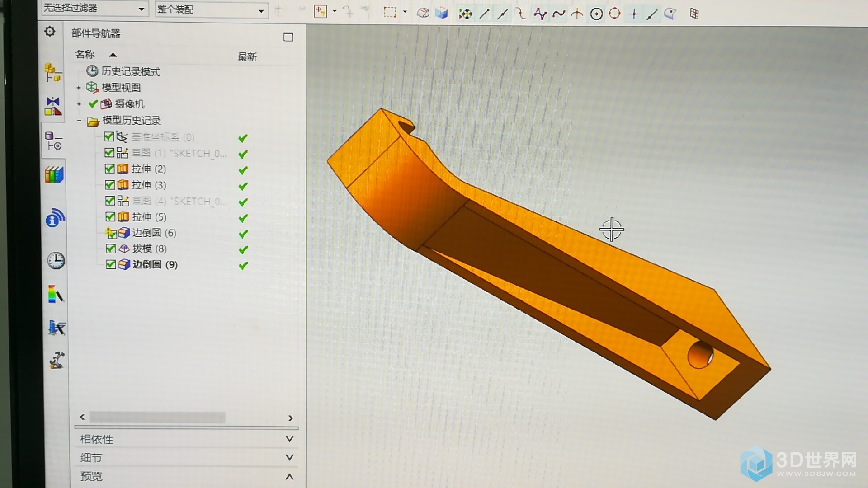Screen dimensions: 868x488
Task: Open the 整个装配 selection scope dropdown
Action: [x=211, y=10]
